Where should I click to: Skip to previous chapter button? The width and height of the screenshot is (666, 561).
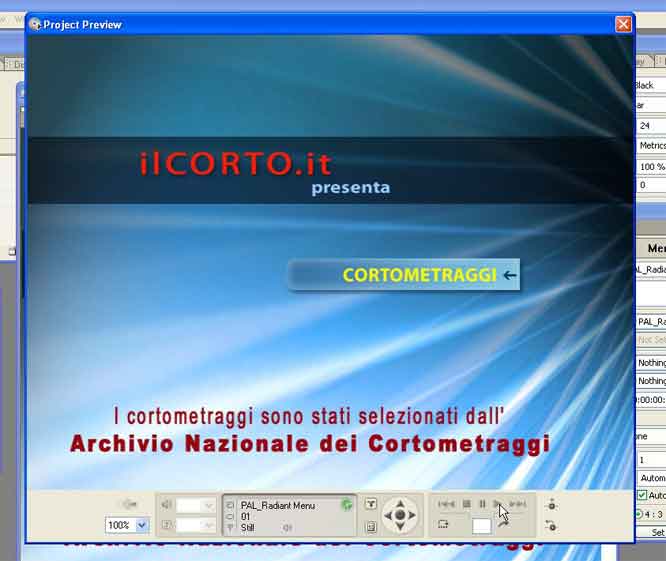[x=447, y=505]
